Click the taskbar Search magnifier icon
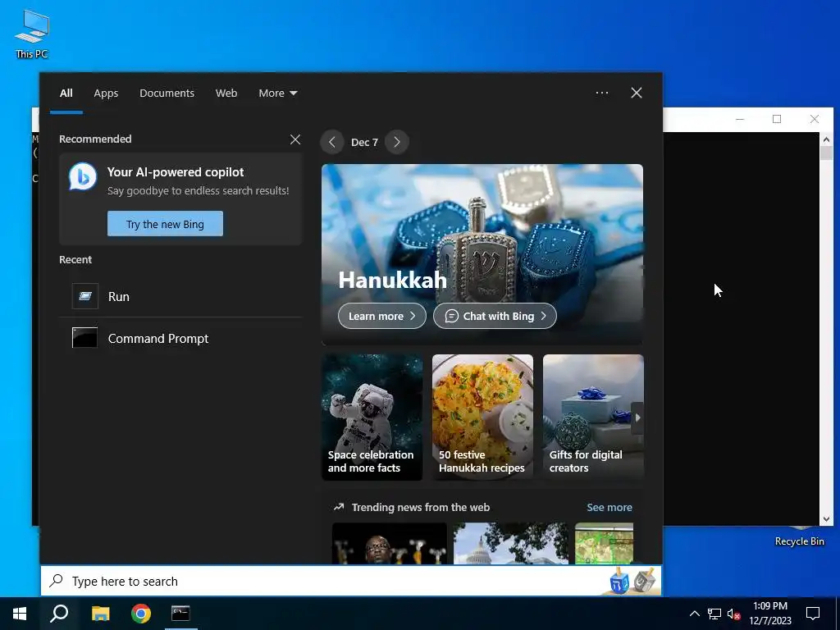The image size is (840, 630). [x=59, y=614]
